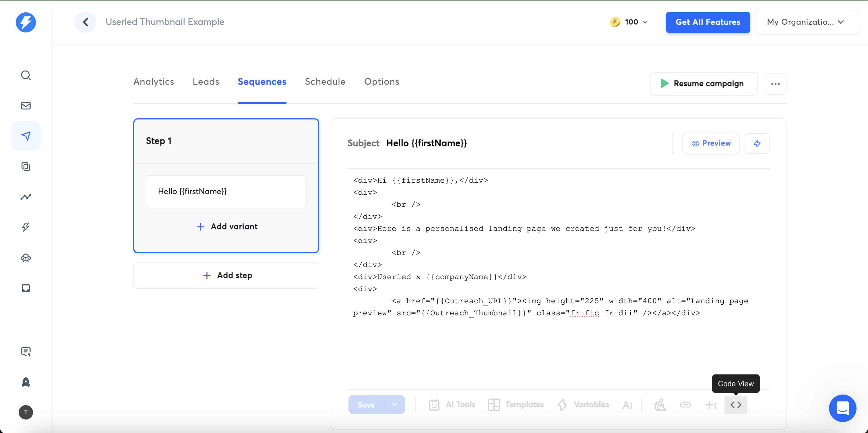Click the Subject field text
This screenshot has height=433, width=868.
point(426,143)
